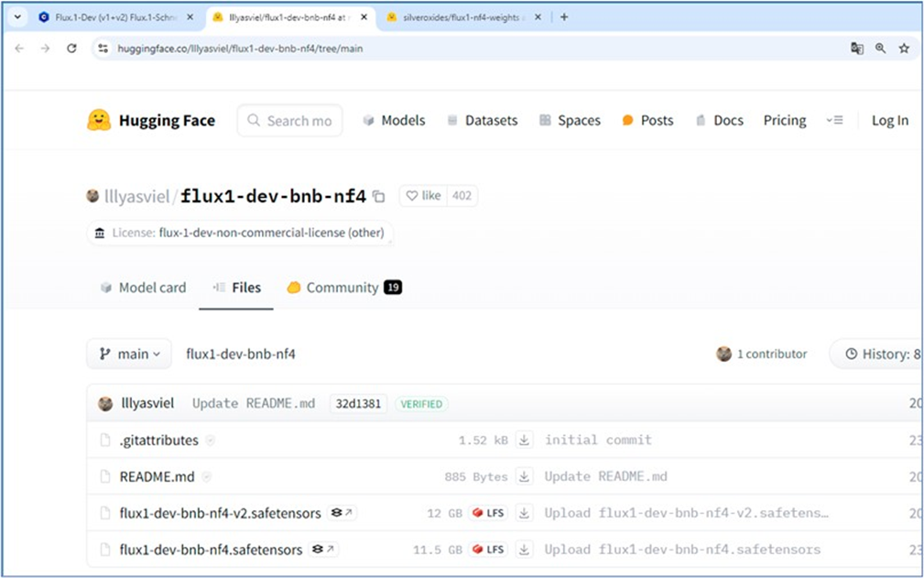The image size is (924, 578).
Task: Open safetensors viewer badge for nf4-v2 file
Action: pyautogui.click(x=342, y=513)
